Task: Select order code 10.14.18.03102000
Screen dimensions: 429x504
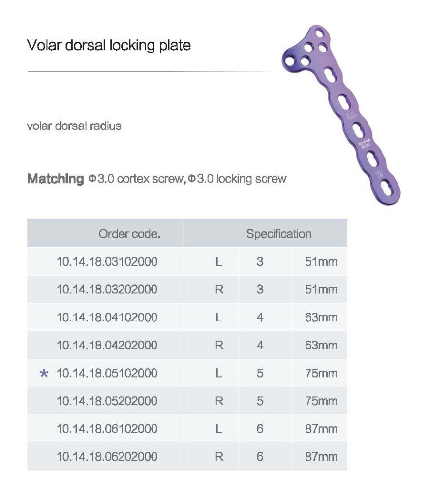Action: click(x=107, y=262)
